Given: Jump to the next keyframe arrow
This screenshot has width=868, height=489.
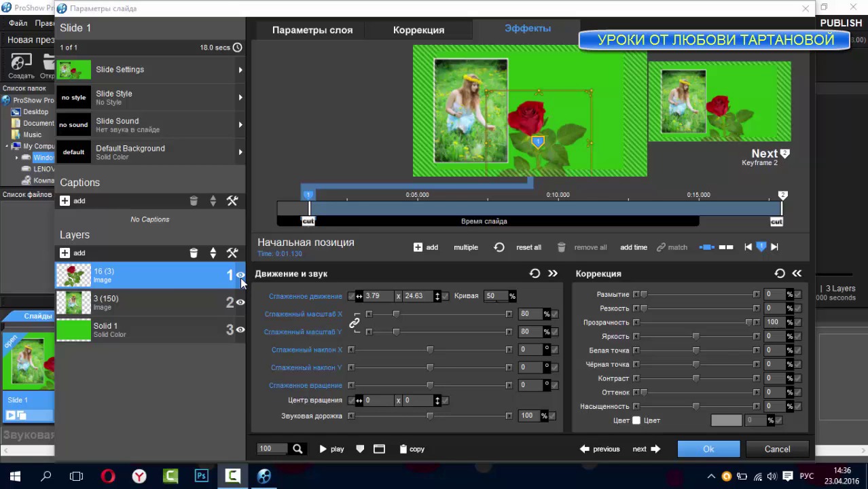Looking at the screenshot, I should tap(774, 247).
